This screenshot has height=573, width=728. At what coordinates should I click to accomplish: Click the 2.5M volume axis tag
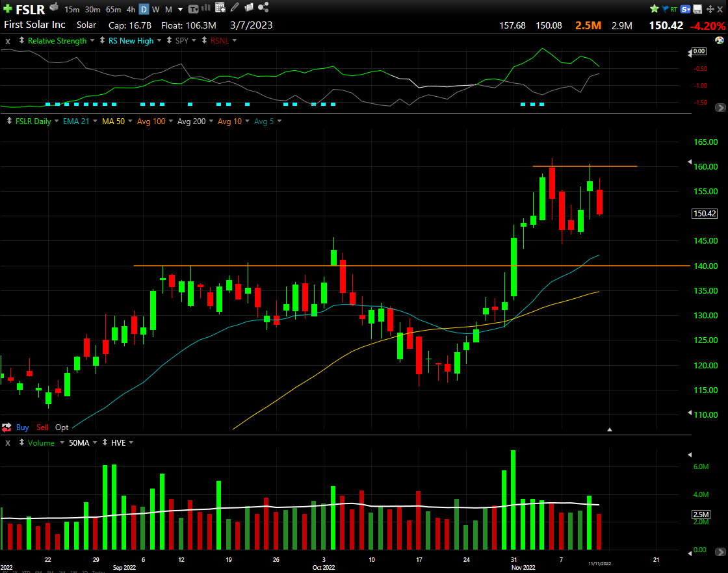point(701,514)
